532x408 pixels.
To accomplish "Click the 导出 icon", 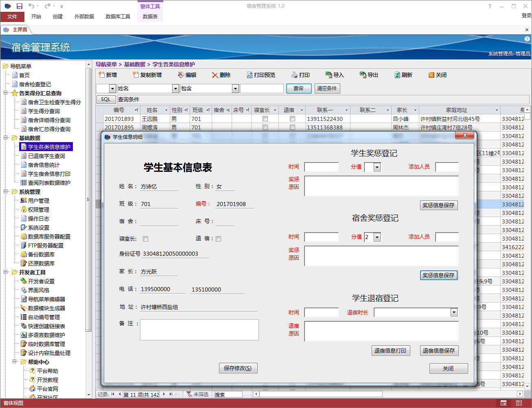I will pos(363,75).
